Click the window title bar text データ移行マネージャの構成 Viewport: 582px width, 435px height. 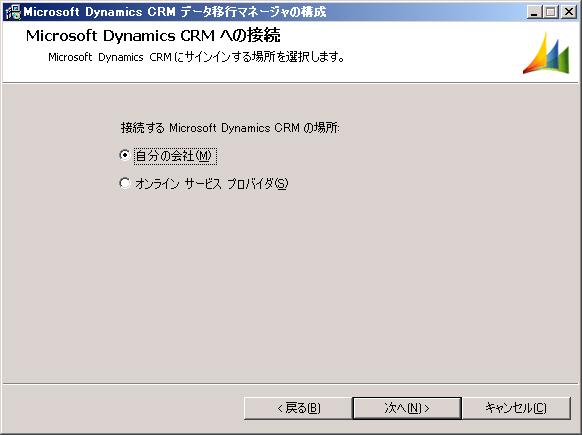253,12
